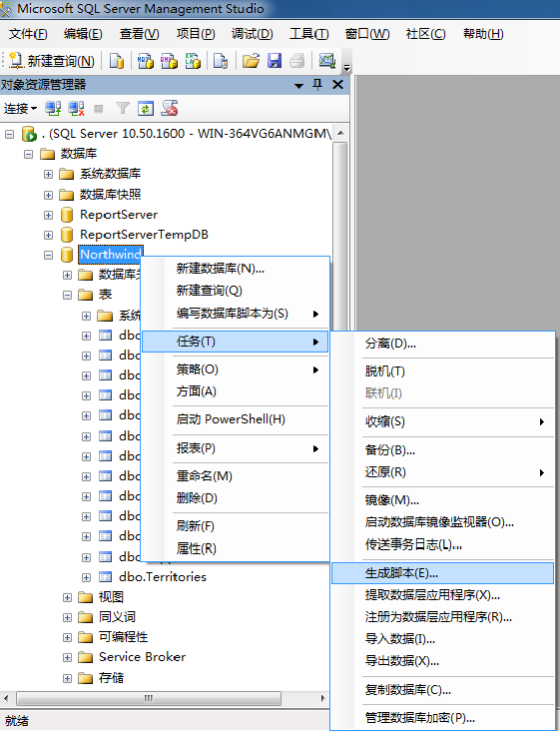This screenshot has width=560, height=731.
Task: Expand the 视图 folder
Action: click(x=67, y=597)
